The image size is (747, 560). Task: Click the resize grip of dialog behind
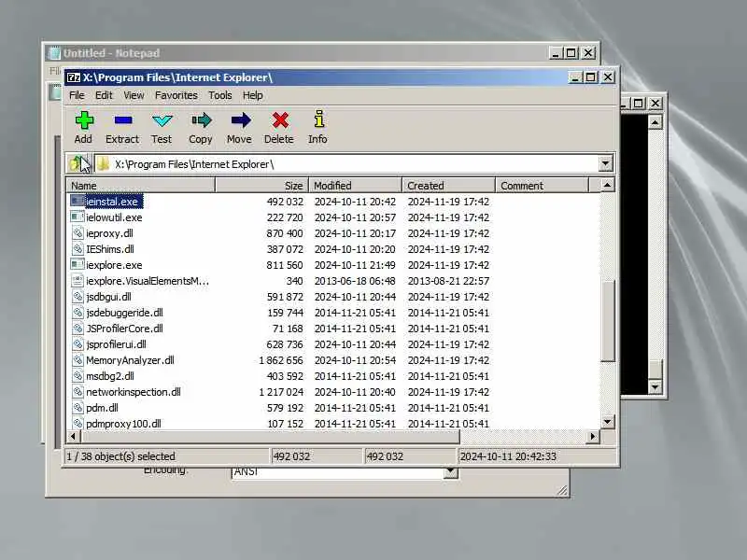(x=562, y=490)
